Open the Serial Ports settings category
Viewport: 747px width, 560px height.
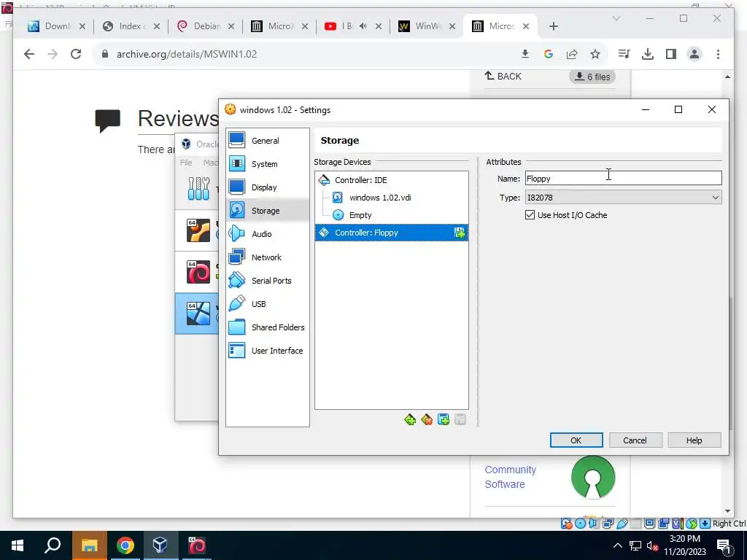(x=267, y=281)
